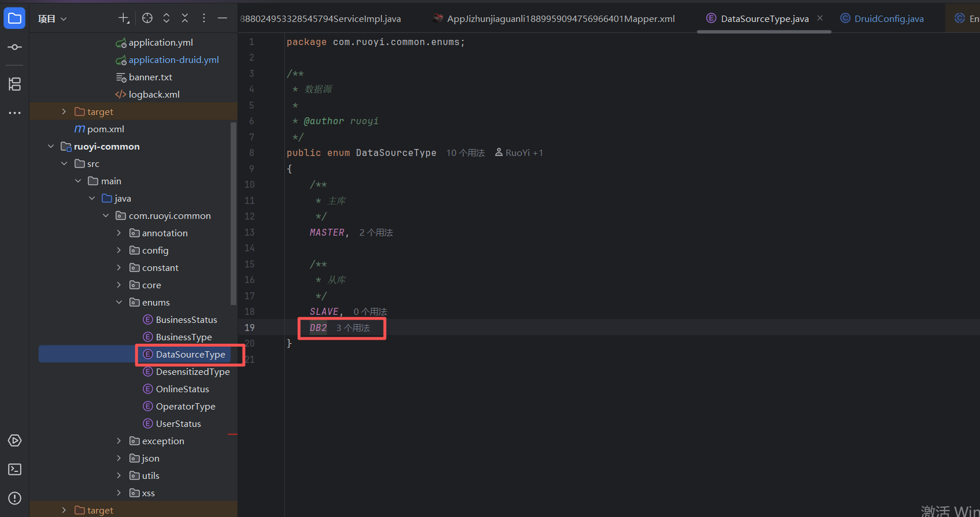
Task: Collapse the src folder
Action: coord(64,164)
